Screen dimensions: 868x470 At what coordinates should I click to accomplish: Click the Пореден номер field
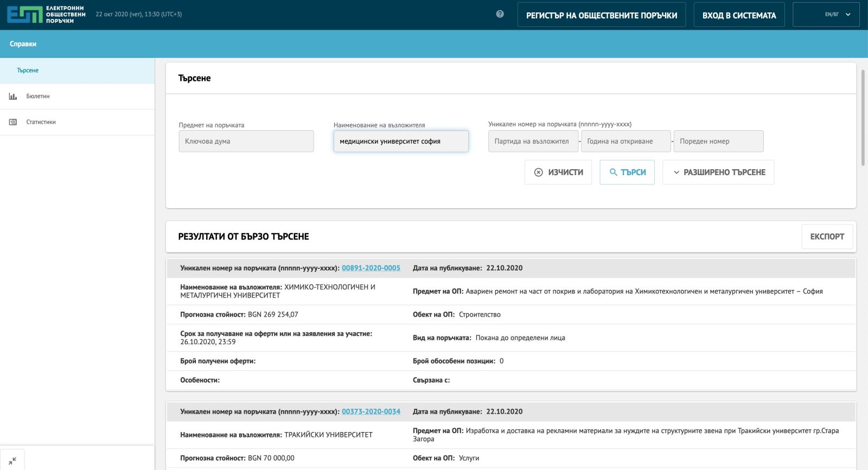point(719,141)
